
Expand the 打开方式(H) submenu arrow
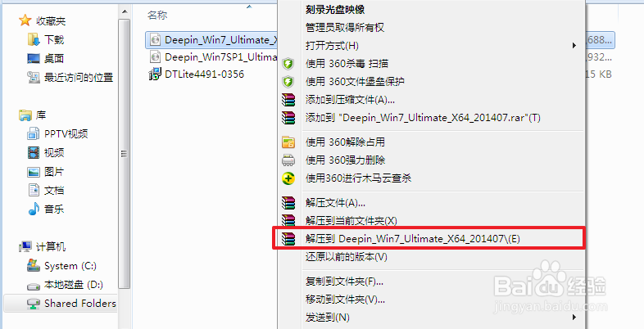[574, 46]
